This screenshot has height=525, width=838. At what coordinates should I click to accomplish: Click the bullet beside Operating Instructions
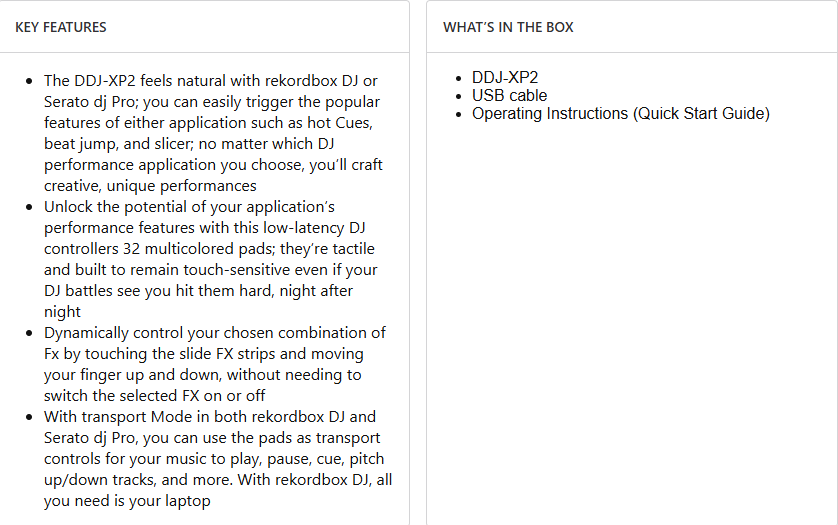coord(460,114)
